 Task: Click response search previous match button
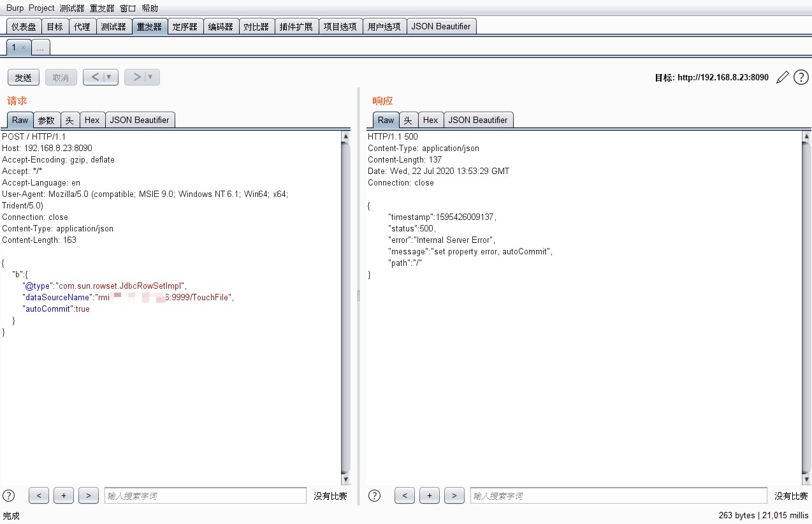tap(405, 495)
